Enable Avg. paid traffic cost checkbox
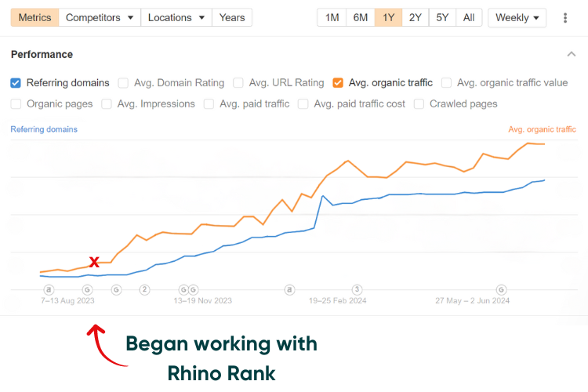Image resolution: width=588 pixels, height=392 pixels. [x=303, y=104]
